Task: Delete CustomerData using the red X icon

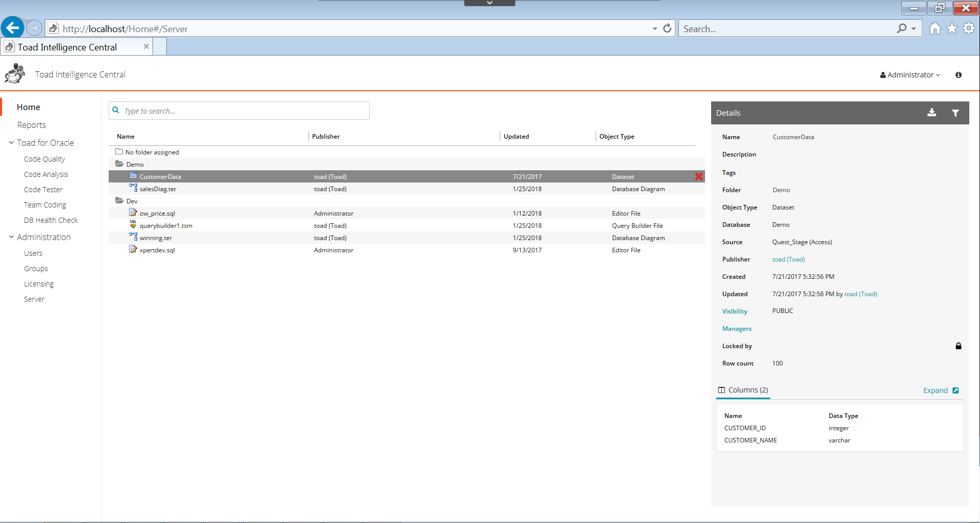Action: point(698,176)
